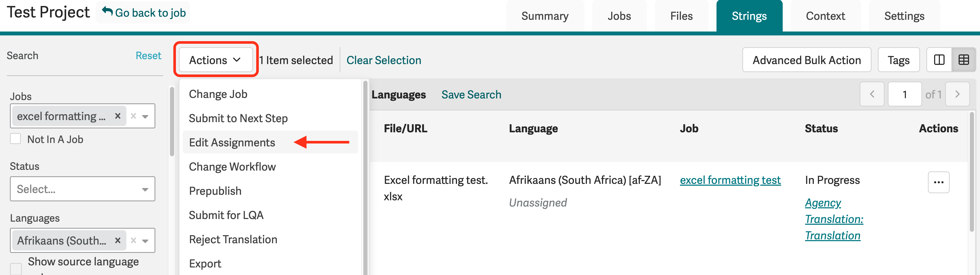Screen dimensions: 980x275
Task: Go to previous page arrow
Action: pyautogui.click(x=872, y=94)
